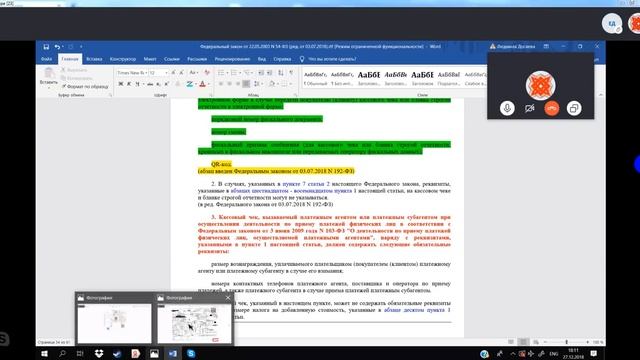Turn on the video camera in the call
Screen dimensions: 640x360
point(529,109)
